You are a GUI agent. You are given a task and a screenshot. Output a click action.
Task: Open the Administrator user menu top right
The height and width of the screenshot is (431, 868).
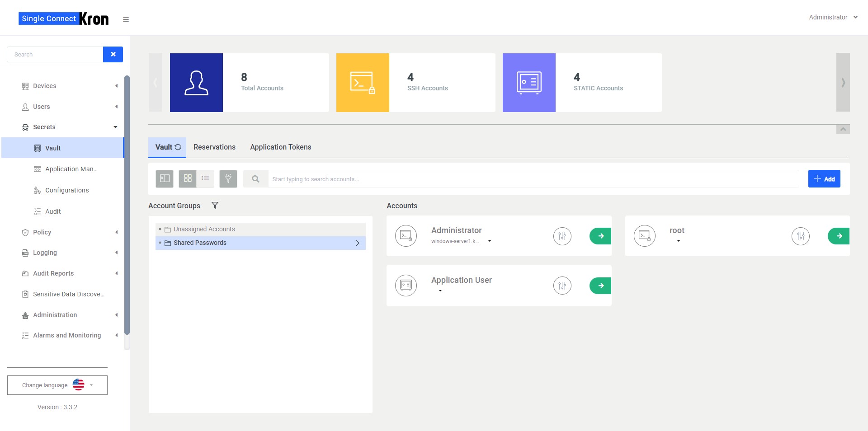pyautogui.click(x=832, y=17)
